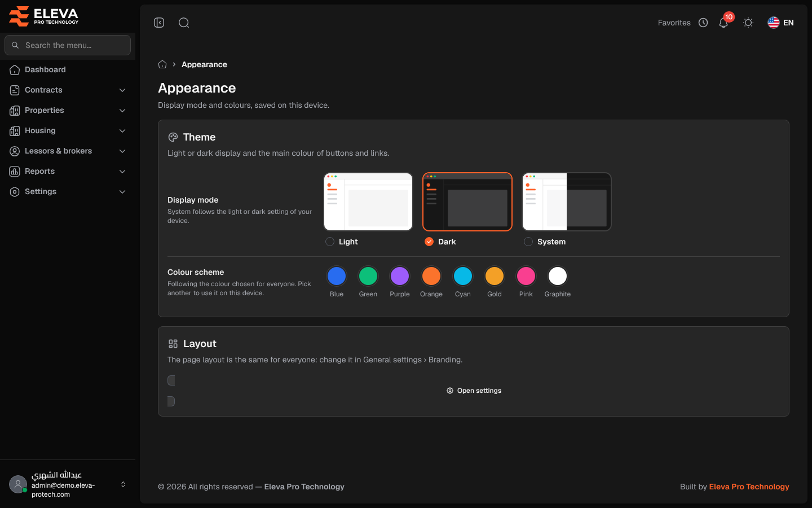Open the account switcher arrows

pos(123,484)
